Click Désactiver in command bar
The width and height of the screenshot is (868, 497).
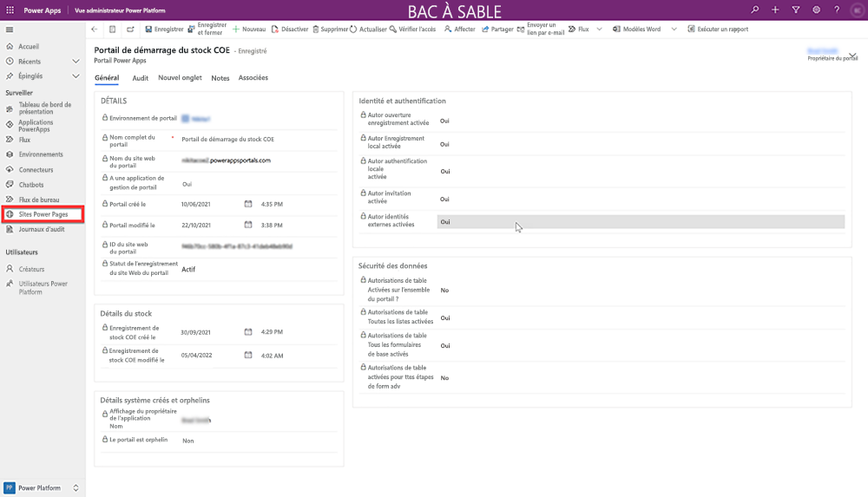(x=290, y=29)
